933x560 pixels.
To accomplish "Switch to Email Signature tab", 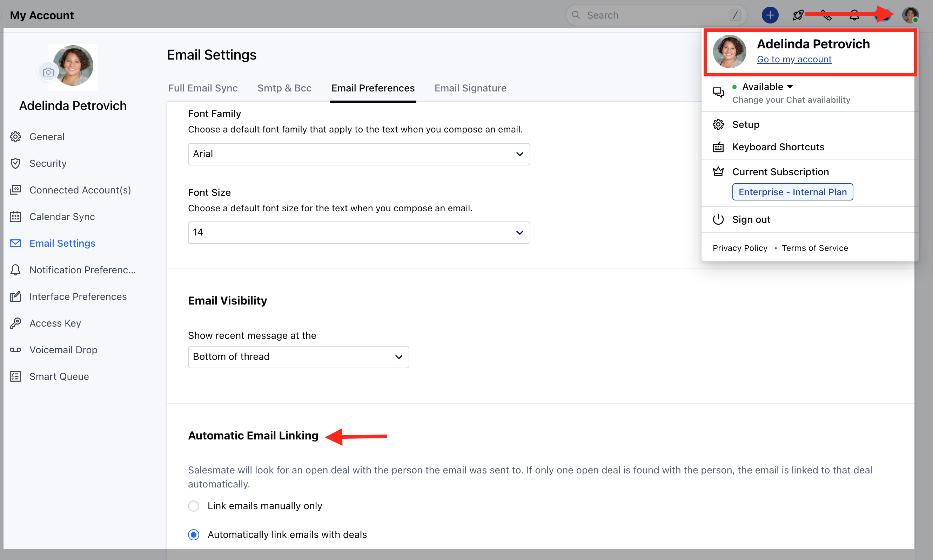I will tap(470, 88).
